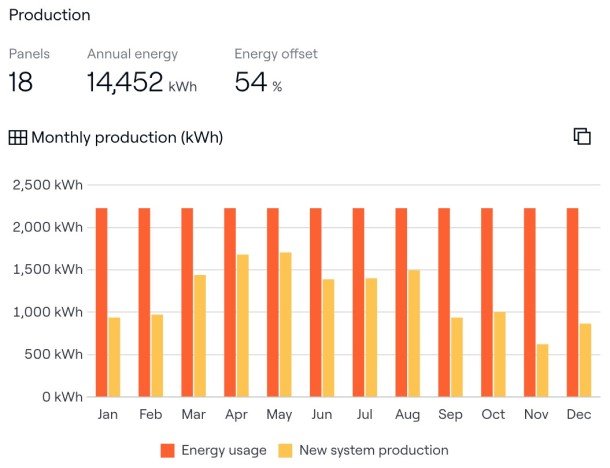610x468 pixels.
Task: Click the table grid icon beside Monthly production
Action: point(18,138)
